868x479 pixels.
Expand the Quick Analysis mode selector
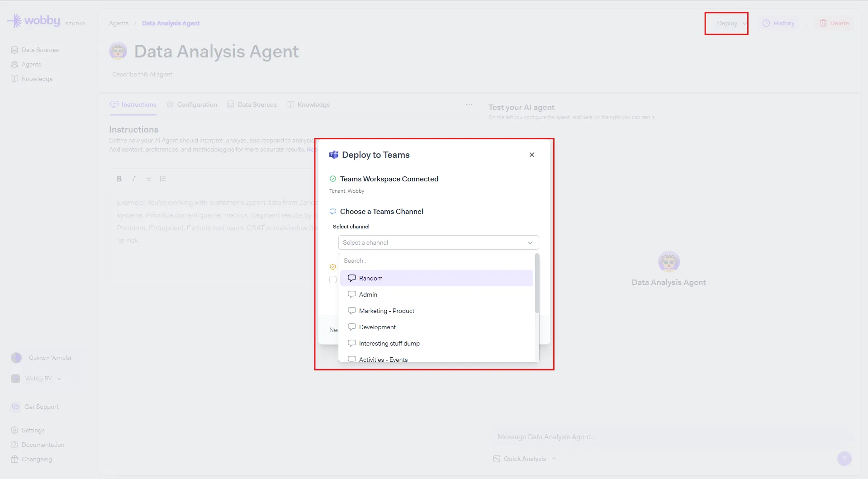click(525, 459)
